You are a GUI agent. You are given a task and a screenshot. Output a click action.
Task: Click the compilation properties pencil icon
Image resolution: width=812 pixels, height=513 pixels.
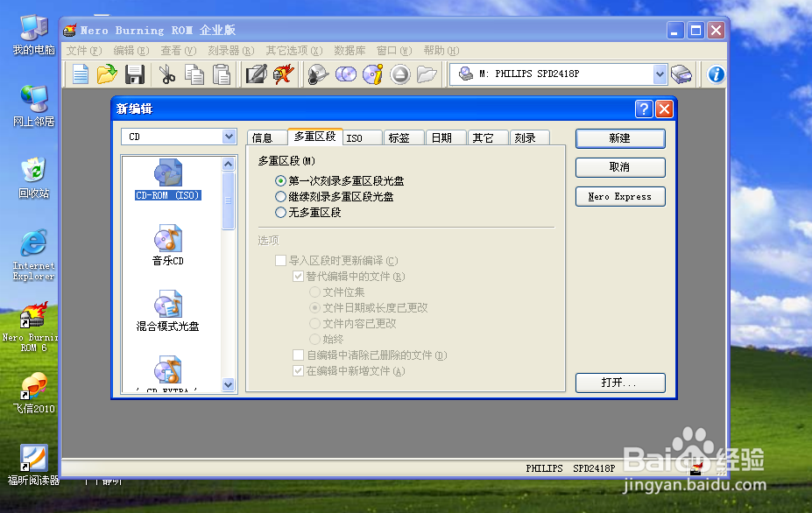point(257,74)
